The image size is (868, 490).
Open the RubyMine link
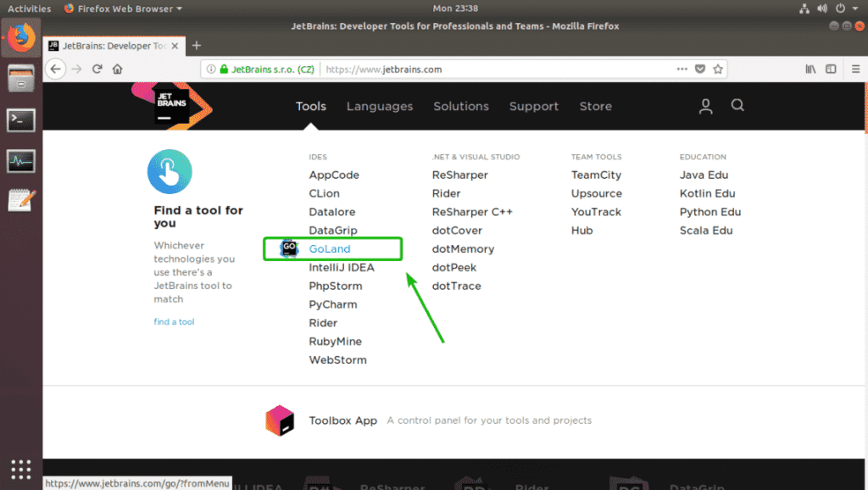tap(335, 341)
